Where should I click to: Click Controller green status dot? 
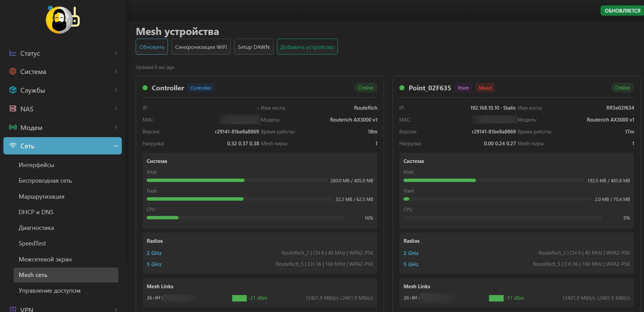pos(145,88)
